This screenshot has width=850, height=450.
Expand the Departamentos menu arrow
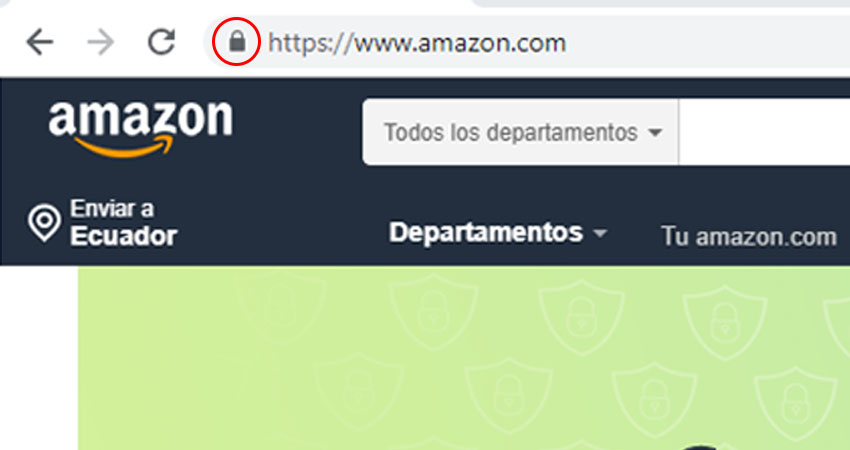(x=600, y=234)
